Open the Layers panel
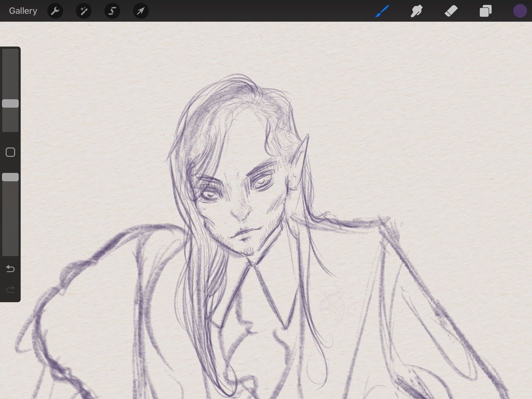The height and width of the screenshot is (399, 532). pyautogui.click(x=485, y=11)
